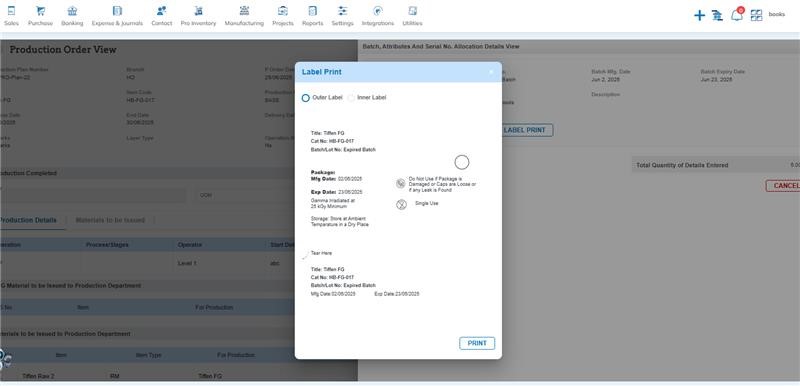Open notifications bell icon

(737, 15)
